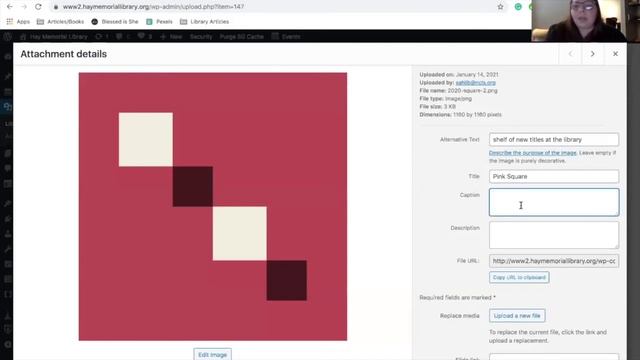Open the Media item in WordPress sidebar
This screenshot has width=640, height=360.
pos(7,107)
